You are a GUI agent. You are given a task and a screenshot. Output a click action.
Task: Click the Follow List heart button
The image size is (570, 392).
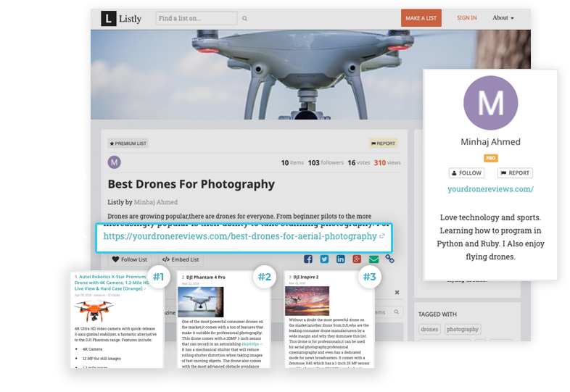pos(130,259)
